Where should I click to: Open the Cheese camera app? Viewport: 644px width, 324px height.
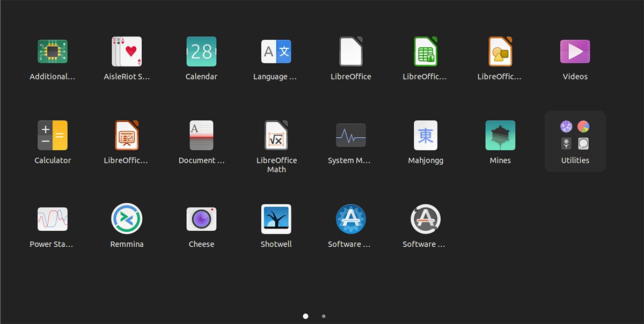click(x=201, y=219)
